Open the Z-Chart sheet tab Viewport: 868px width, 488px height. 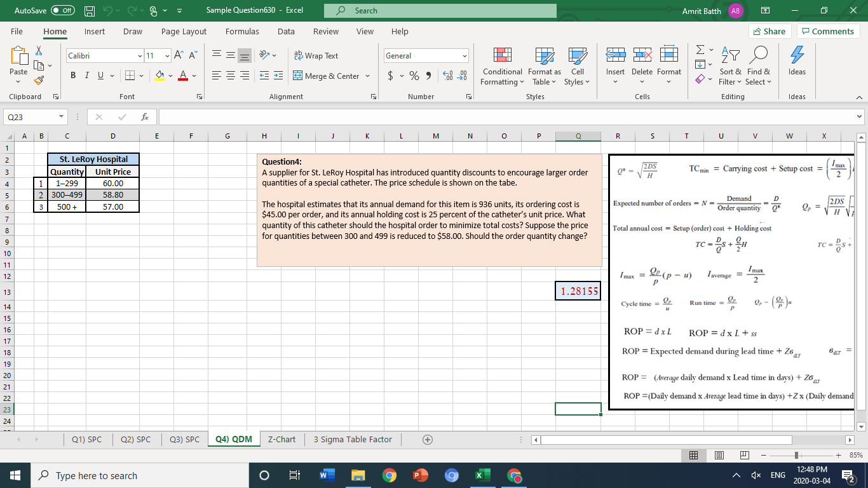(281, 438)
